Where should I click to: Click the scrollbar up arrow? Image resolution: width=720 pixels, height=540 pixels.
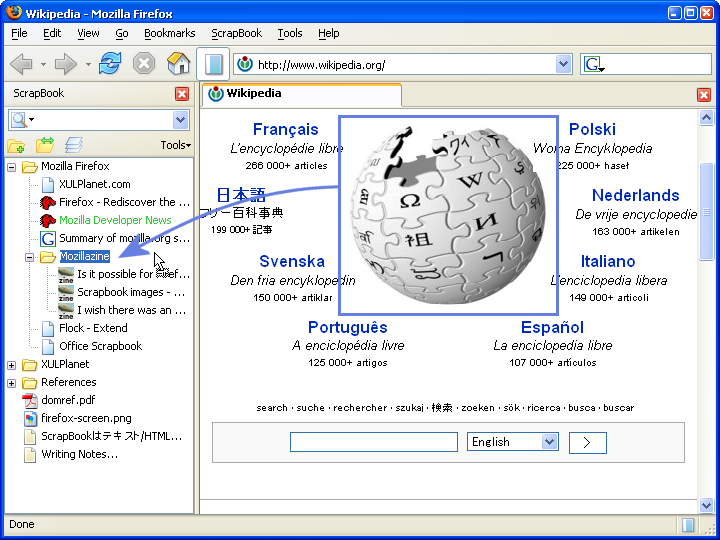pos(706,118)
